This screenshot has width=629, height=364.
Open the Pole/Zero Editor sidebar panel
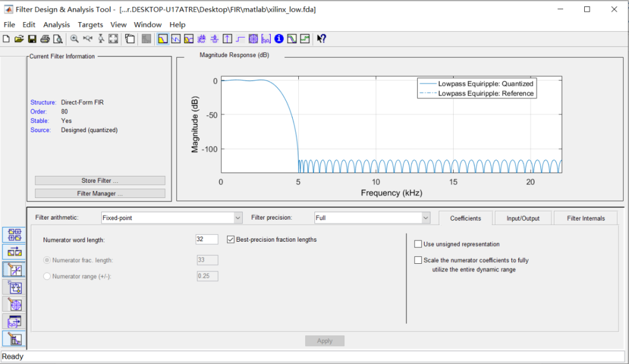pos(15,303)
